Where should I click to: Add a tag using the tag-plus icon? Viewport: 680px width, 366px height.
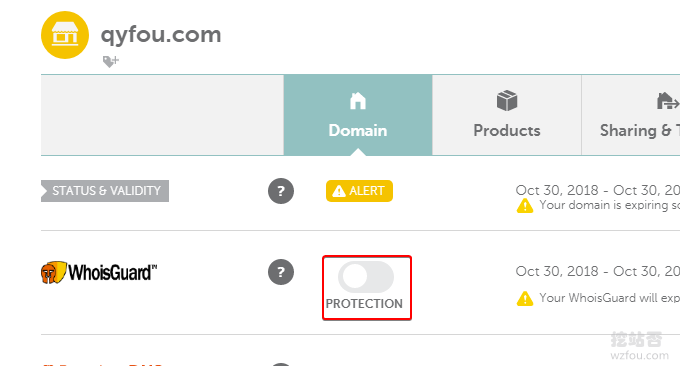(111, 62)
